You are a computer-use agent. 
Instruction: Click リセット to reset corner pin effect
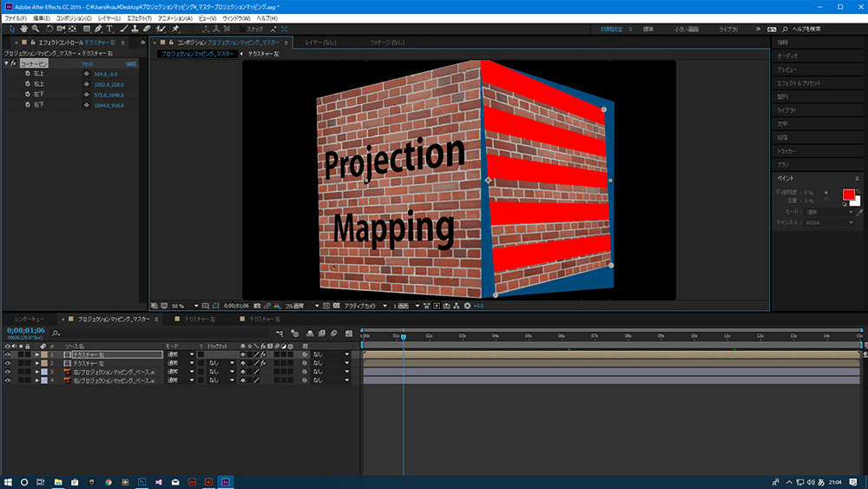pyautogui.click(x=88, y=63)
